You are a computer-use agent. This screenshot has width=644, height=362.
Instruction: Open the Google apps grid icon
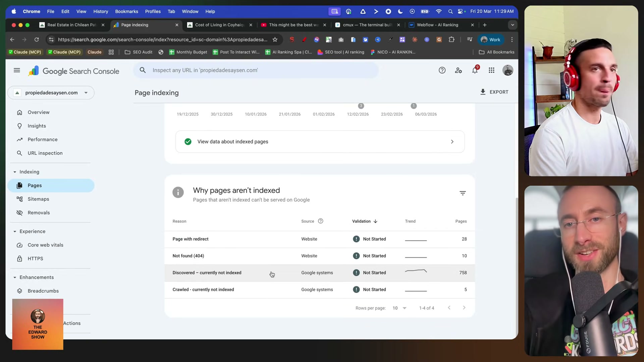[491, 70]
